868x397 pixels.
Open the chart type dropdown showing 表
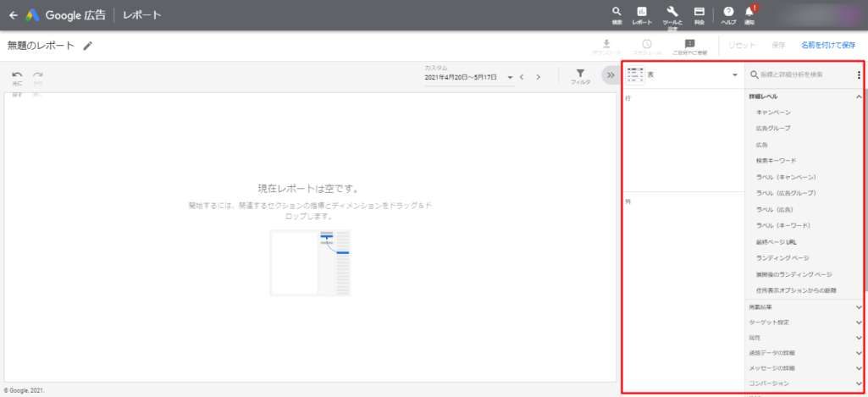682,75
